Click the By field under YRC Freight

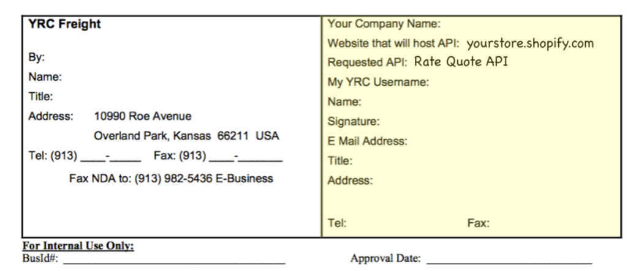click(x=182, y=58)
